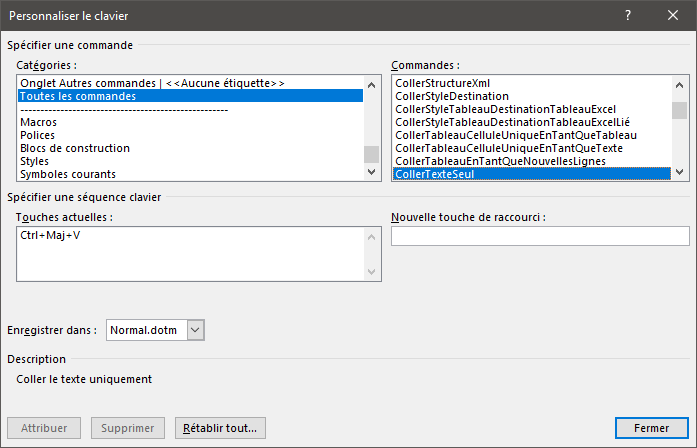Click Nouvelle touche de raccourci field
697x448 pixels.
pos(540,236)
